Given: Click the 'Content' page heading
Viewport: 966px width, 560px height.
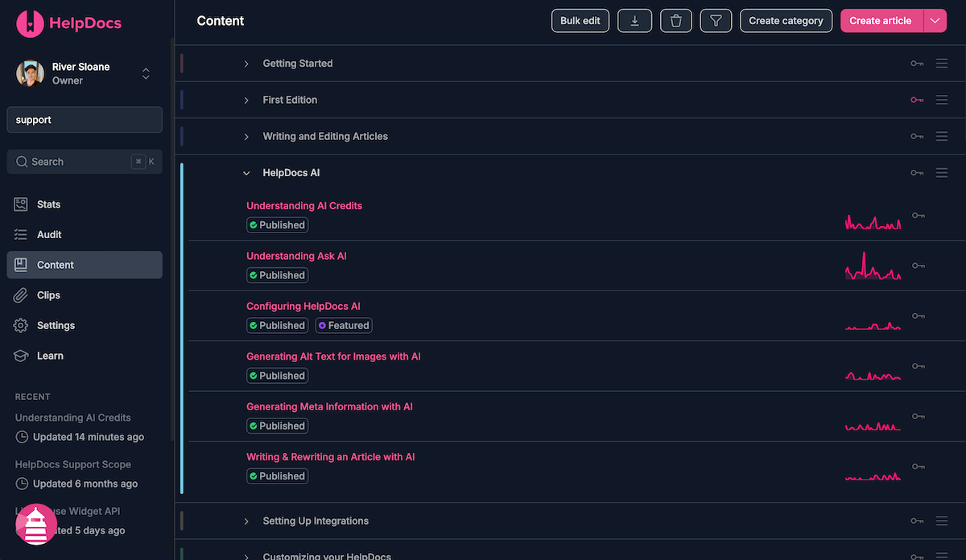Looking at the screenshot, I should [x=221, y=21].
